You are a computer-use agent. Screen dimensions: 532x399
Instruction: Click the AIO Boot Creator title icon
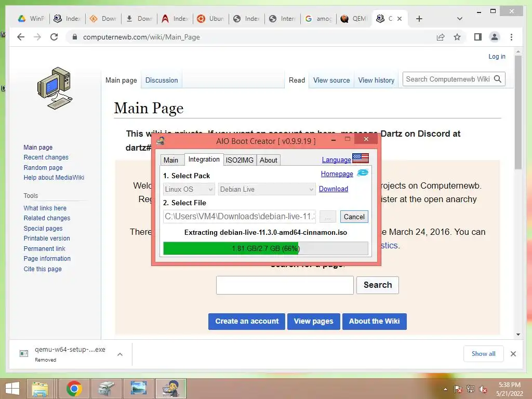(x=161, y=140)
